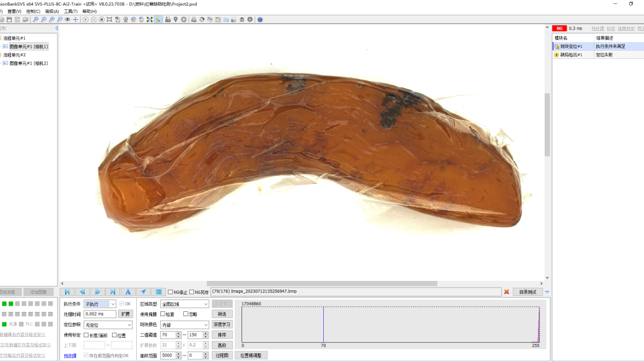Click the first zoom magnifier icon
This screenshot has width=644, height=362.
pos(36,19)
